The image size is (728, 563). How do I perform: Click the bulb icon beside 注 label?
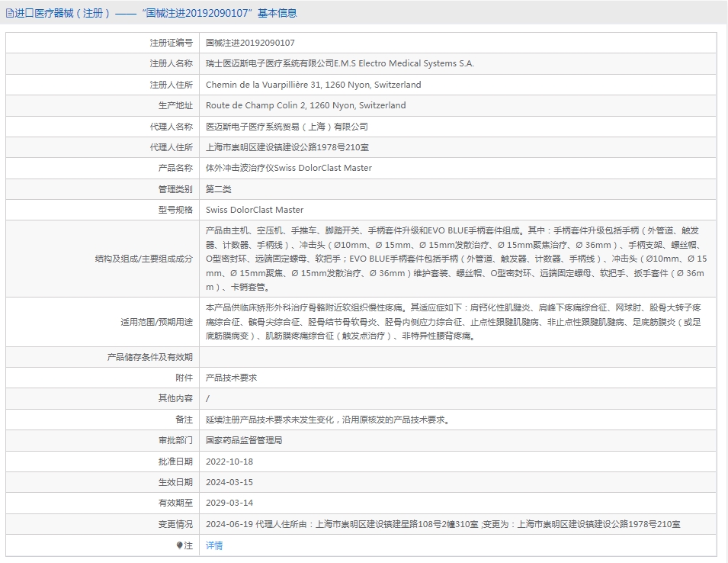tap(179, 545)
